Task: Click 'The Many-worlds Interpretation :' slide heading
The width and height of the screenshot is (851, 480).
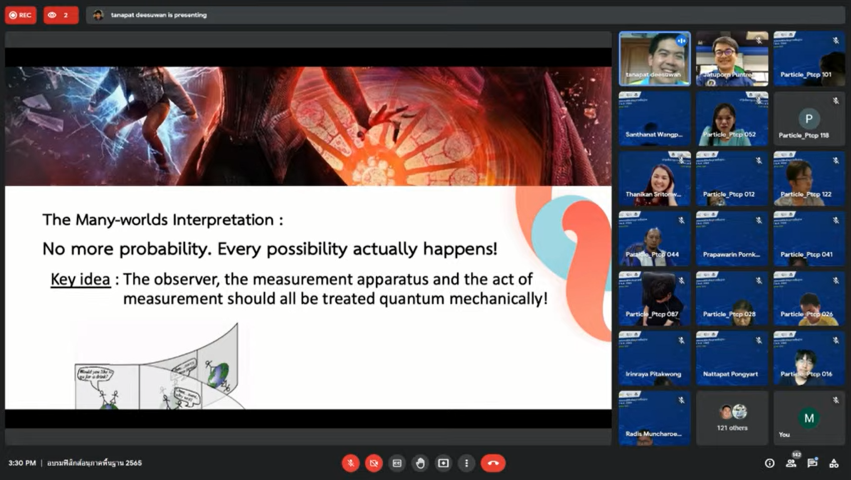Action: [x=163, y=220]
